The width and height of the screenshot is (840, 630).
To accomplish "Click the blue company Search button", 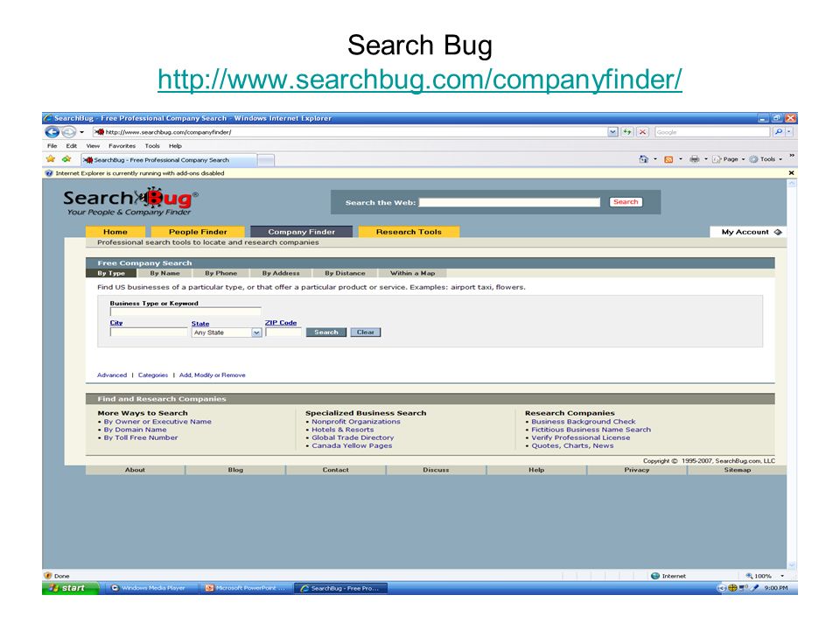I will pyautogui.click(x=326, y=332).
